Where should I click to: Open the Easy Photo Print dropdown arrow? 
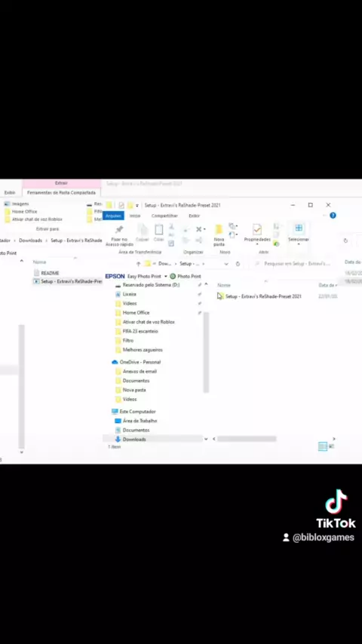[166, 277]
